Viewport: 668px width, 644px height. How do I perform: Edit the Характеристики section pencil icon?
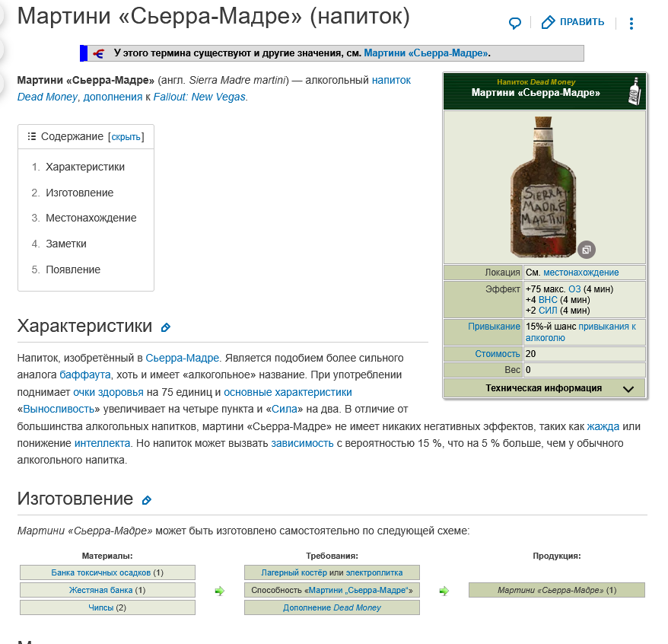pyautogui.click(x=165, y=327)
